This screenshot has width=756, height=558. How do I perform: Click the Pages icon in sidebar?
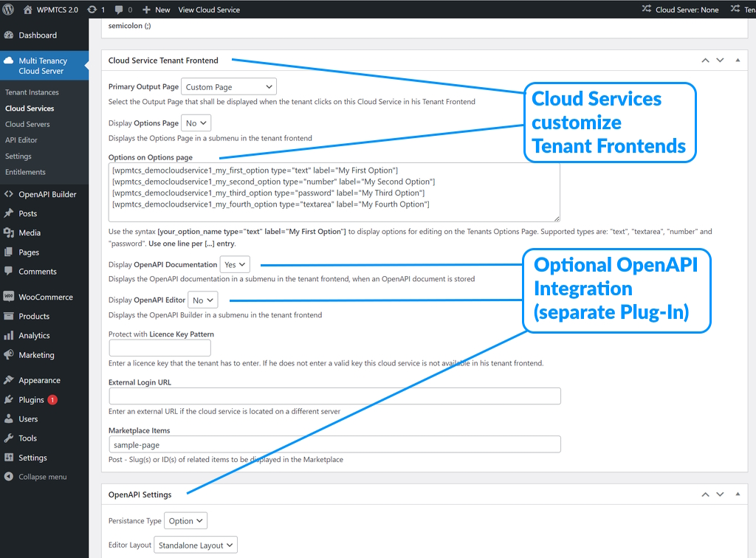(x=9, y=252)
